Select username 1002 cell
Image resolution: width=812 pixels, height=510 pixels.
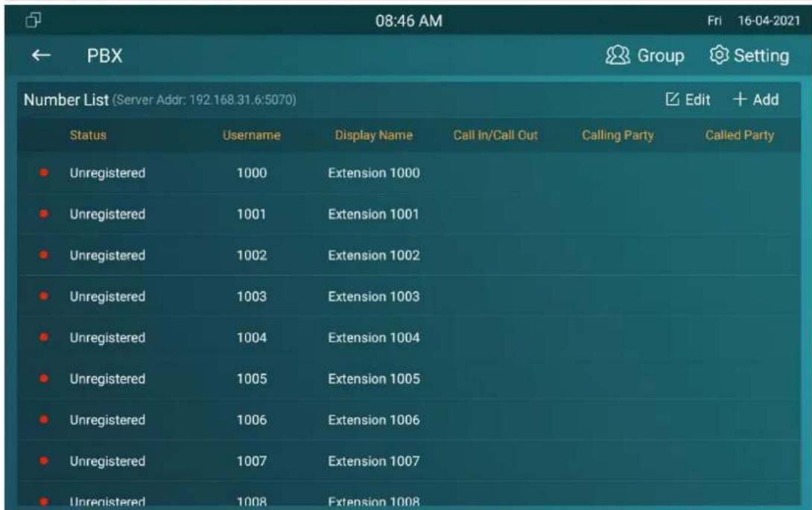pyautogui.click(x=252, y=256)
